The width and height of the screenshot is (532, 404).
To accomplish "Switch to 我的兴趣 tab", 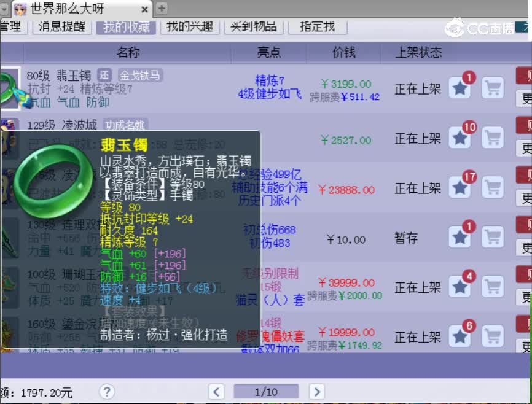I will (x=190, y=27).
